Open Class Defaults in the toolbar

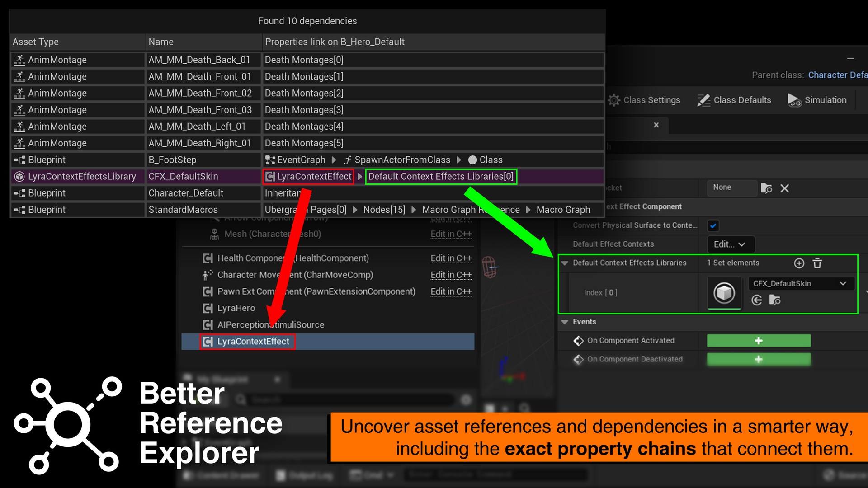point(734,100)
